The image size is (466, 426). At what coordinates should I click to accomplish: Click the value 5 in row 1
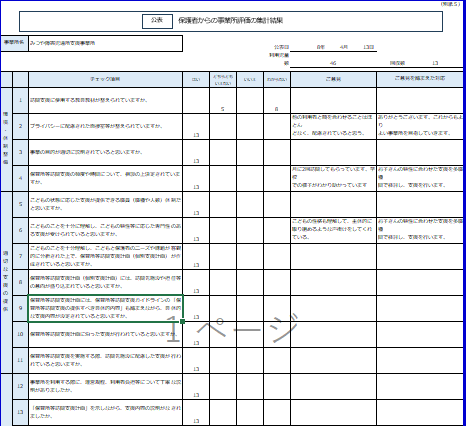[223, 109]
